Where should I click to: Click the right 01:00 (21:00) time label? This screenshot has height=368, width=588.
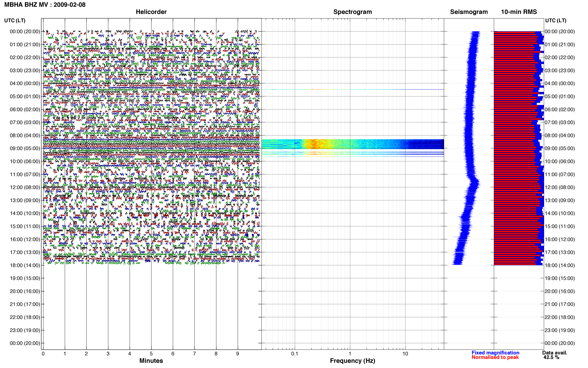tap(560, 45)
